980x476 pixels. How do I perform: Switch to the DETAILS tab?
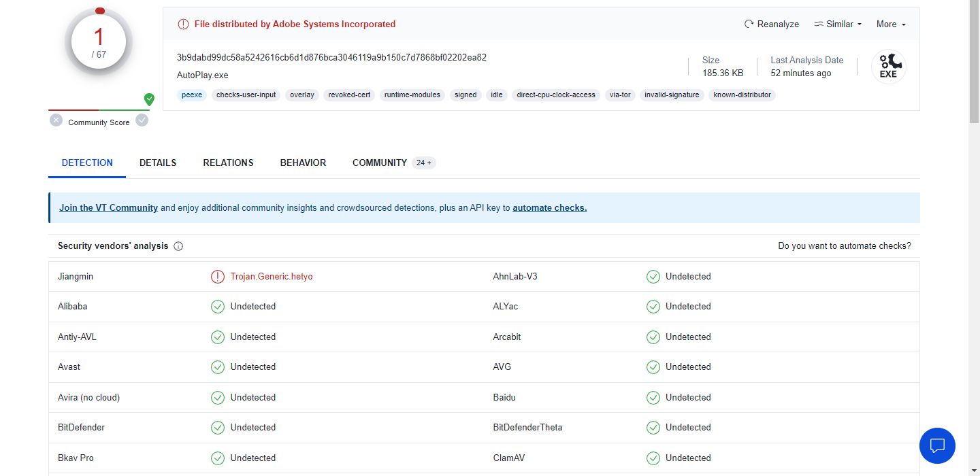point(158,163)
